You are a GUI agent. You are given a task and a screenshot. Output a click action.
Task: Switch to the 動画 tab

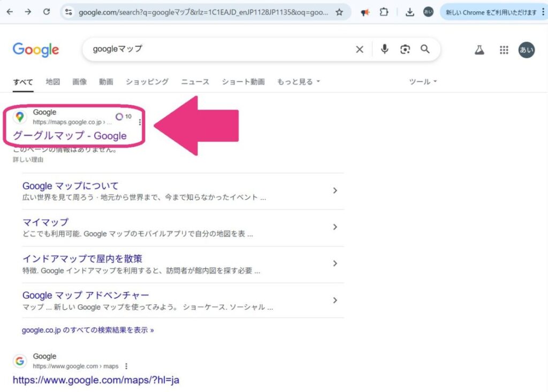106,82
